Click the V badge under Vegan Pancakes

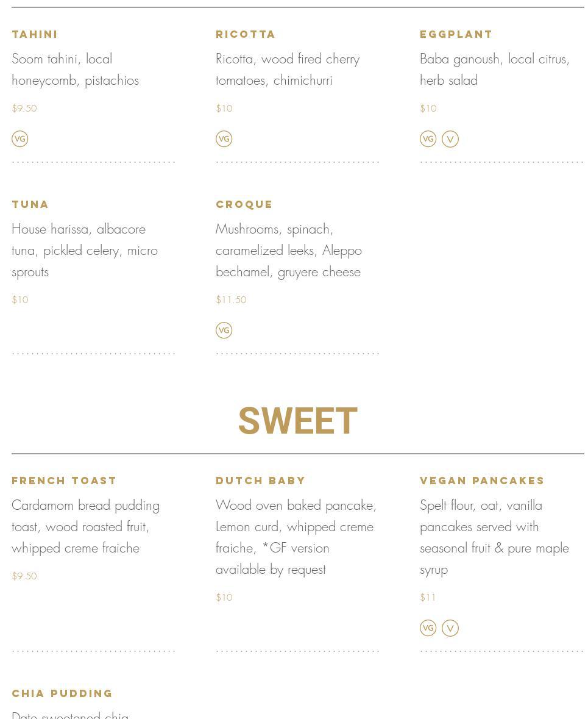pyautogui.click(x=450, y=628)
